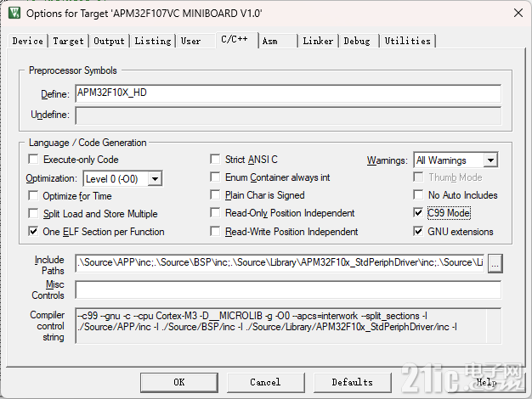This screenshot has height=399, width=532.
Task: Close the Options for Target dialog
Action: click(x=518, y=14)
